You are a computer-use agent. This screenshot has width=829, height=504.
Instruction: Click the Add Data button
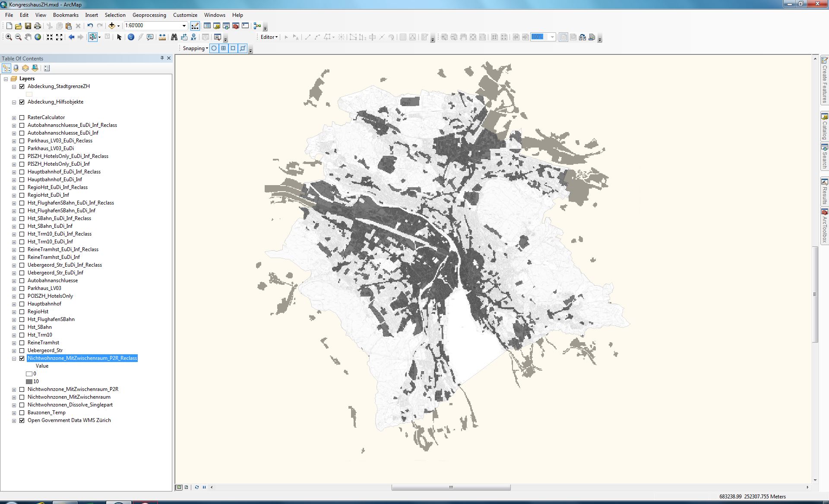coord(112,26)
